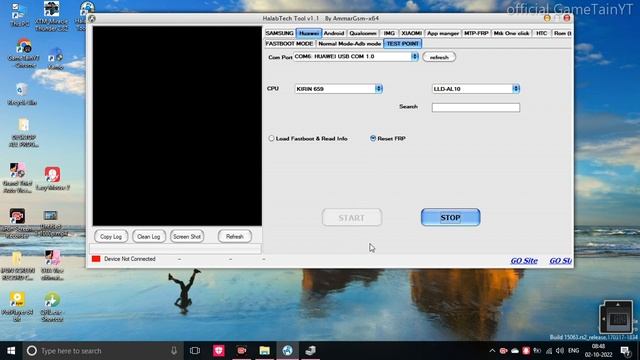Open the Recycle Bin desktop icon
Screen dimensions: 640x360
coord(22,94)
